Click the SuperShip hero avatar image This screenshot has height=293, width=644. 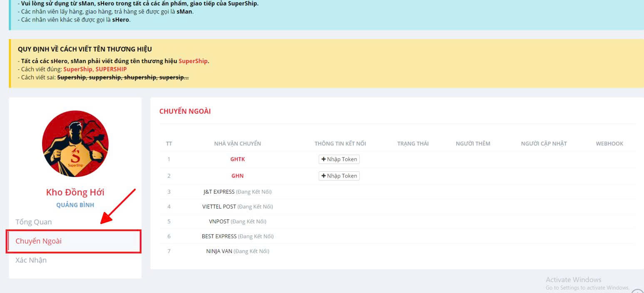pos(75,144)
